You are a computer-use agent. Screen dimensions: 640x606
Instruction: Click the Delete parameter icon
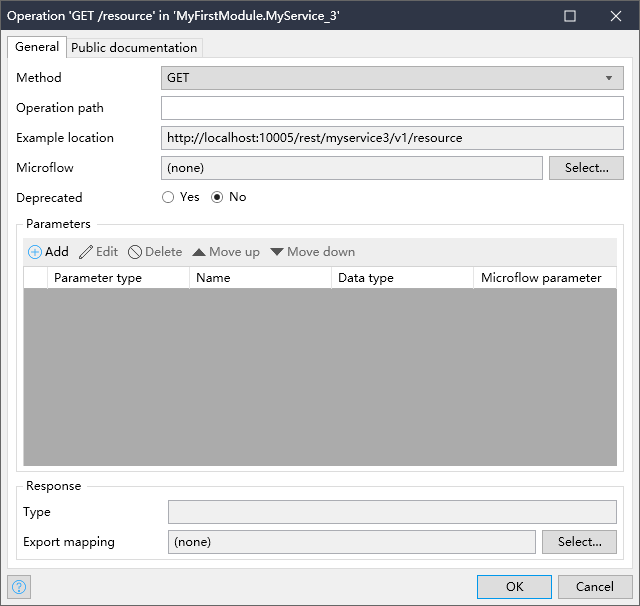(x=135, y=252)
